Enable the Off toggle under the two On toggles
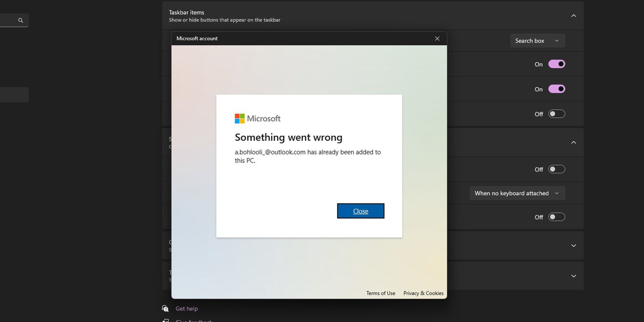 [557, 114]
